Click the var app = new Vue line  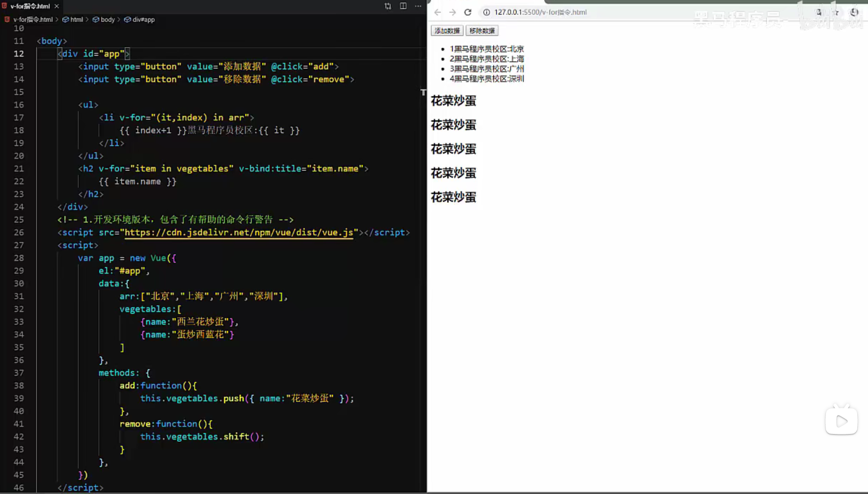[127, 258]
